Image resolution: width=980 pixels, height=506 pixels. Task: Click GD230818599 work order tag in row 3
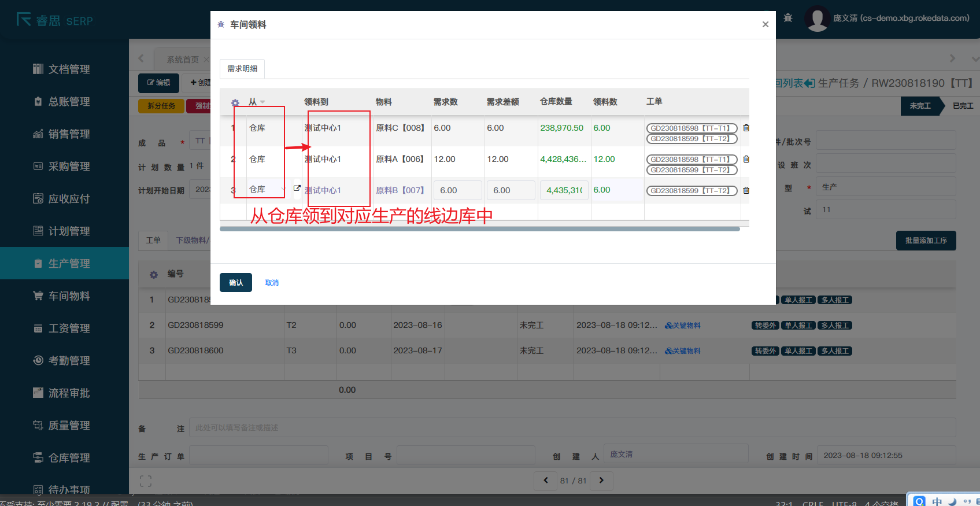[x=691, y=191]
